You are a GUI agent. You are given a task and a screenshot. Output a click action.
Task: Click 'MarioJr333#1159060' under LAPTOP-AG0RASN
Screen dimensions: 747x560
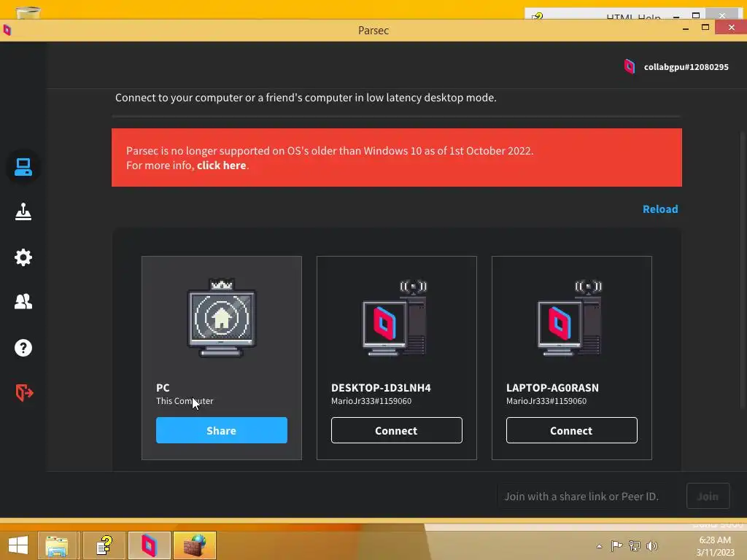(x=546, y=401)
